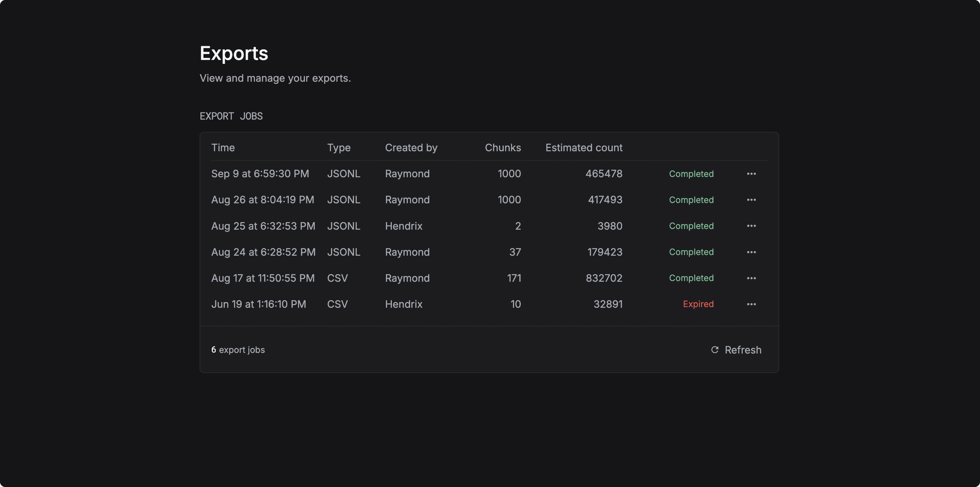Open three-dot menu for Aug 24 export
Viewport: 980px width, 487px height.
point(751,252)
